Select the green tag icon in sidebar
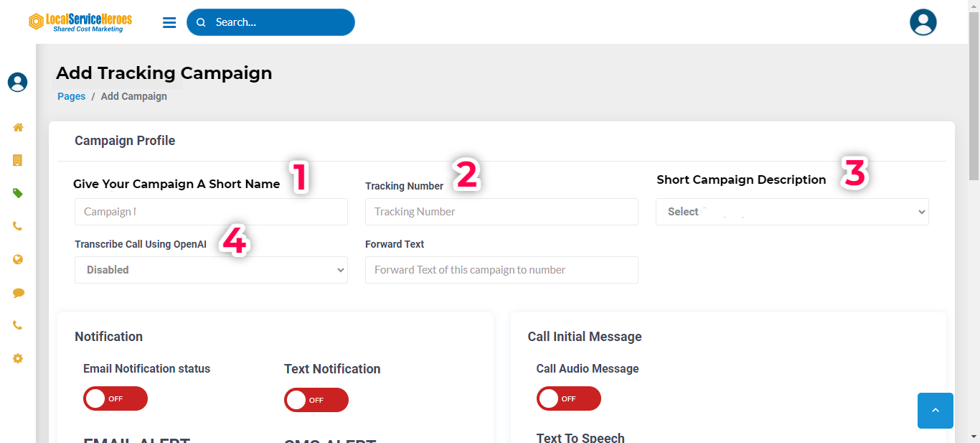 pyautogui.click(x=18, y=193)
